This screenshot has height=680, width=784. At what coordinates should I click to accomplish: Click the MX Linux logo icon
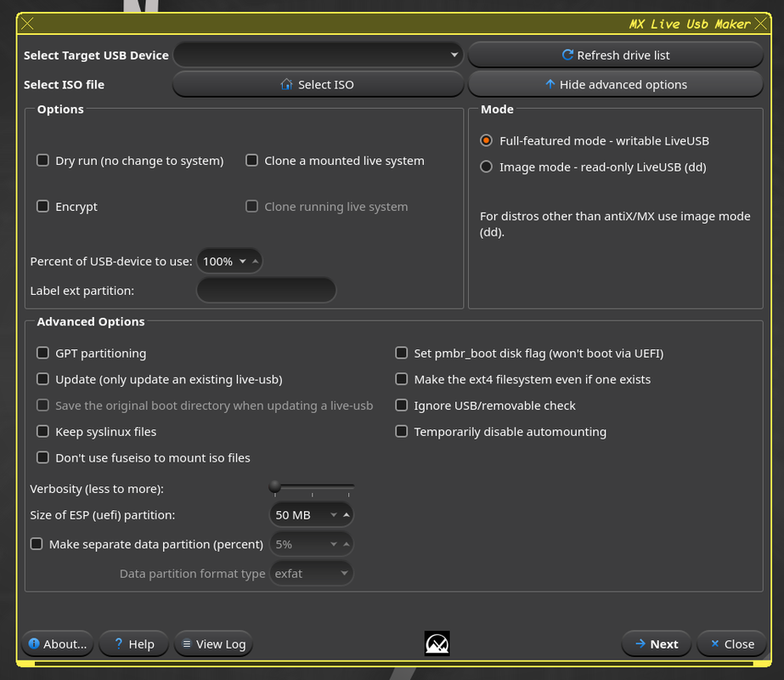[x=437, y=643]
